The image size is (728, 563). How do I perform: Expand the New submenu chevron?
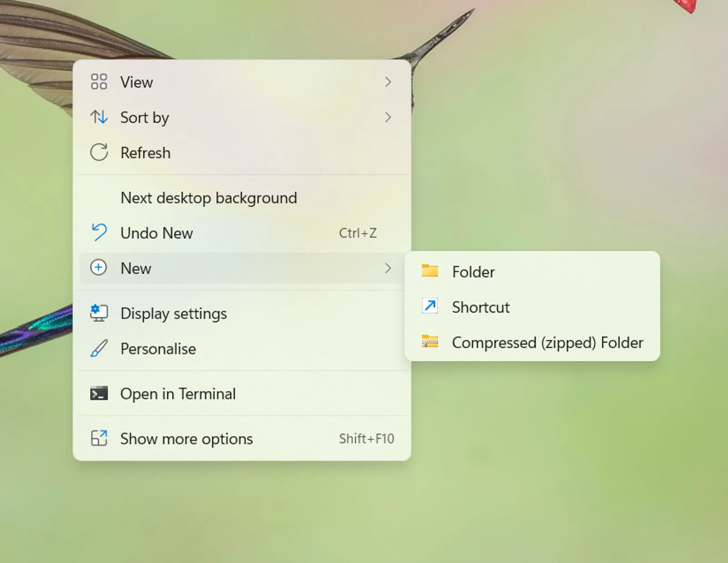point(388,268)
